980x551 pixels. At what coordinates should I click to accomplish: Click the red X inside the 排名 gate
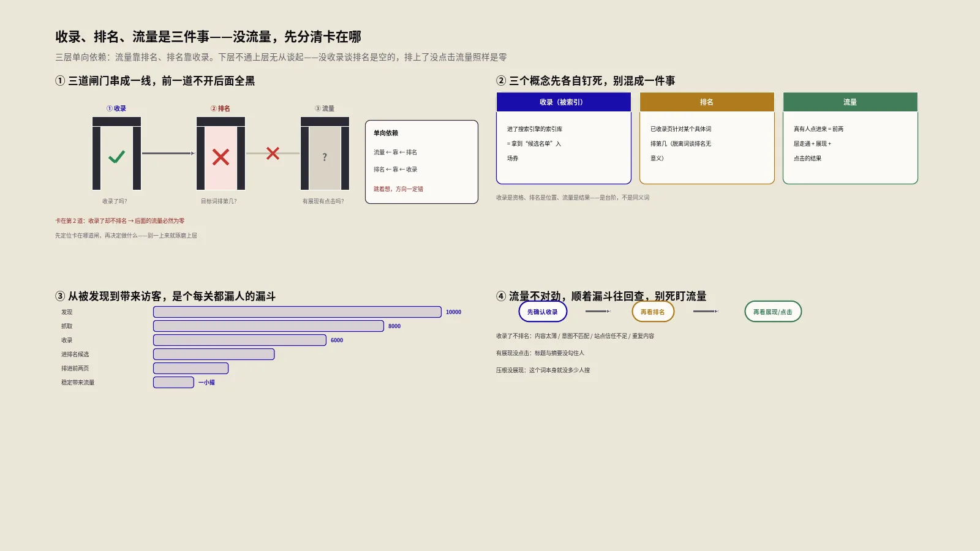(x=221, y=157)
